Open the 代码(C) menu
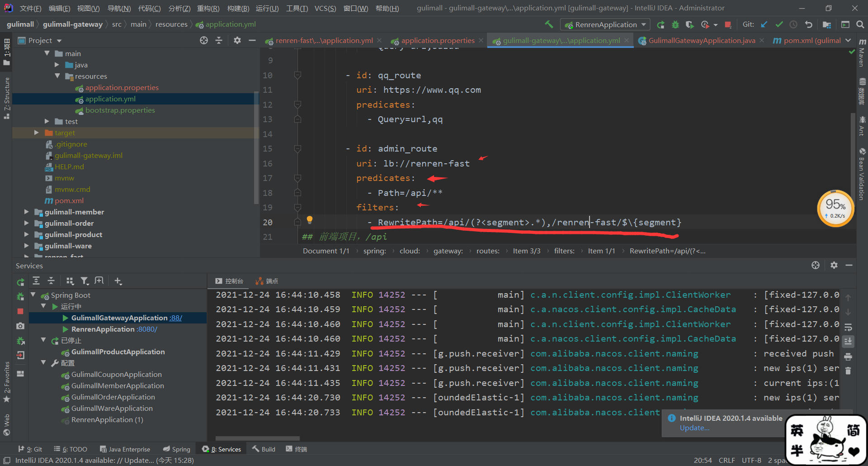This screenshot has height=466, width=868. click(149, 8)
